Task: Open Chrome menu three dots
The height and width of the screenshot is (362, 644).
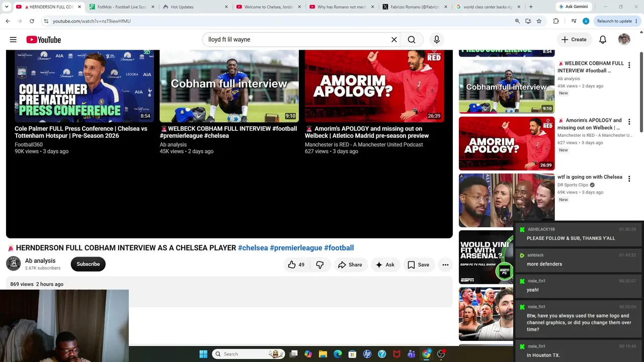Action: (636, 21)
